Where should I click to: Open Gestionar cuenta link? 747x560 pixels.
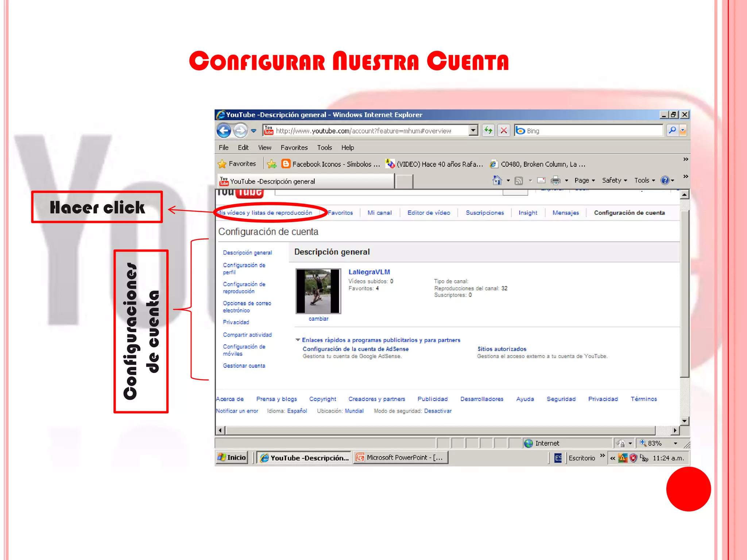click(x=244, y=366)
